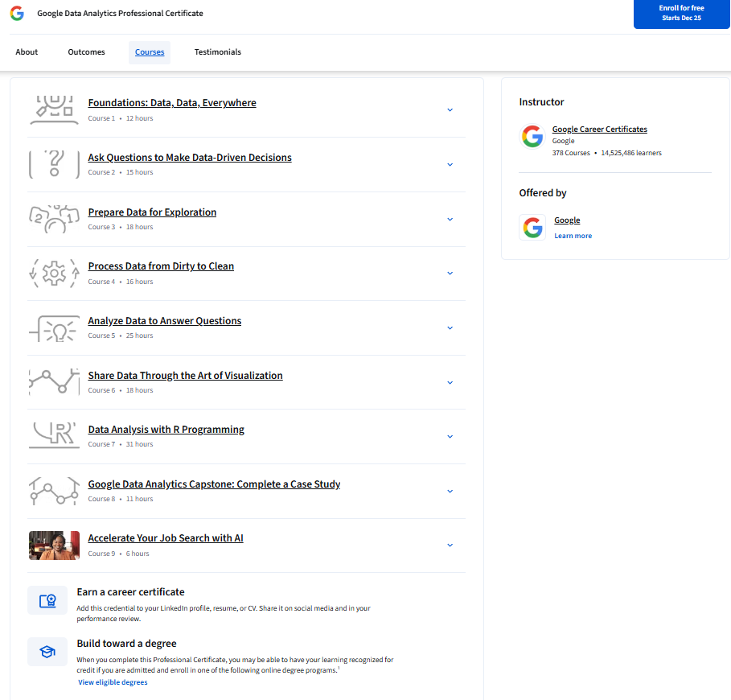Click the people illustration icon for Prepare Data

point(54,218)
